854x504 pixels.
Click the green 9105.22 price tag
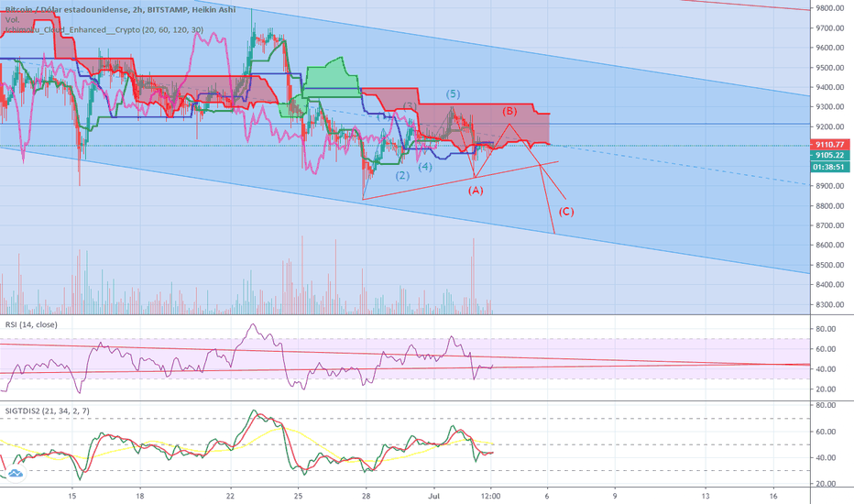[829, 155]
